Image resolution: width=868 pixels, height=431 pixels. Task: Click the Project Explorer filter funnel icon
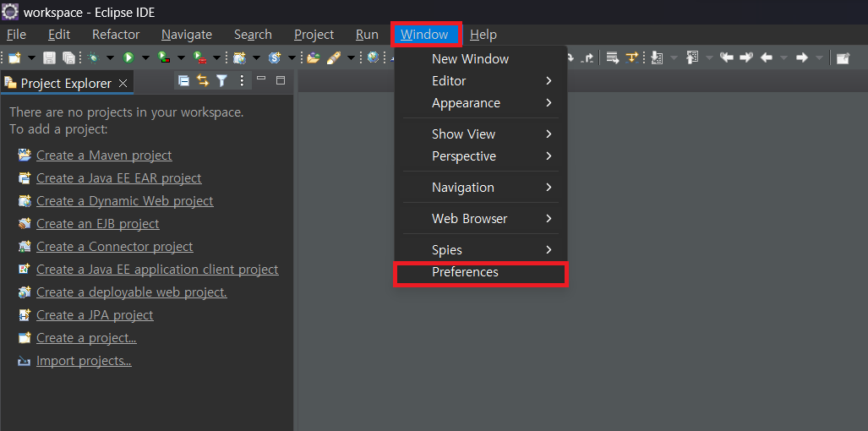[222, 81]
